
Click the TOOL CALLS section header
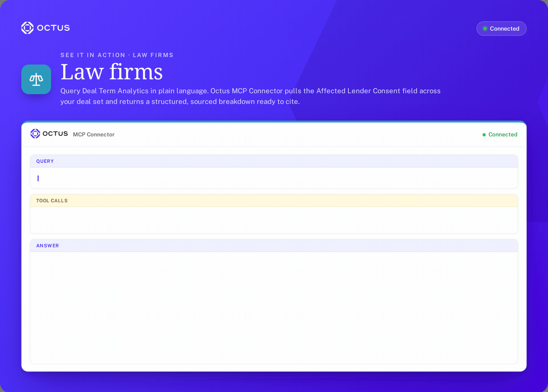pos(274,201)
